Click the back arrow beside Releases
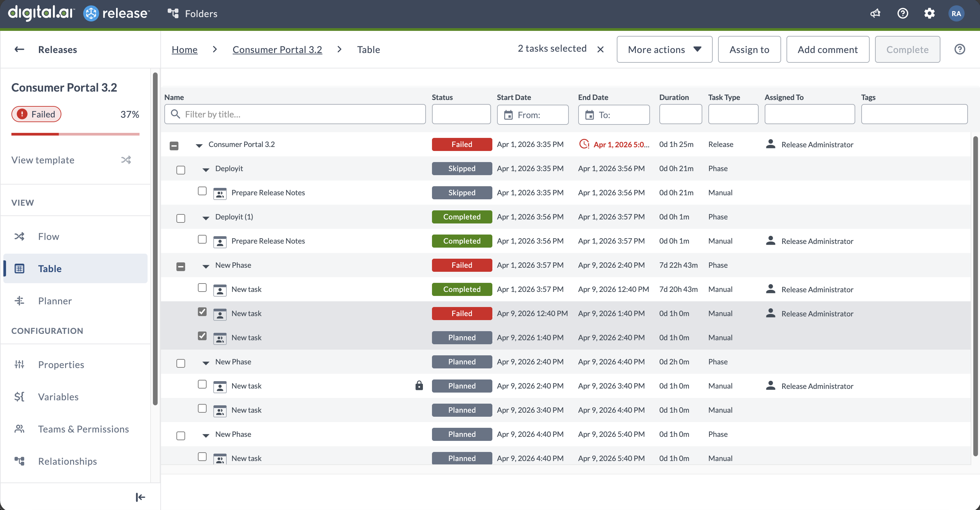Screen dimensions: 980x510 (19, 49)
